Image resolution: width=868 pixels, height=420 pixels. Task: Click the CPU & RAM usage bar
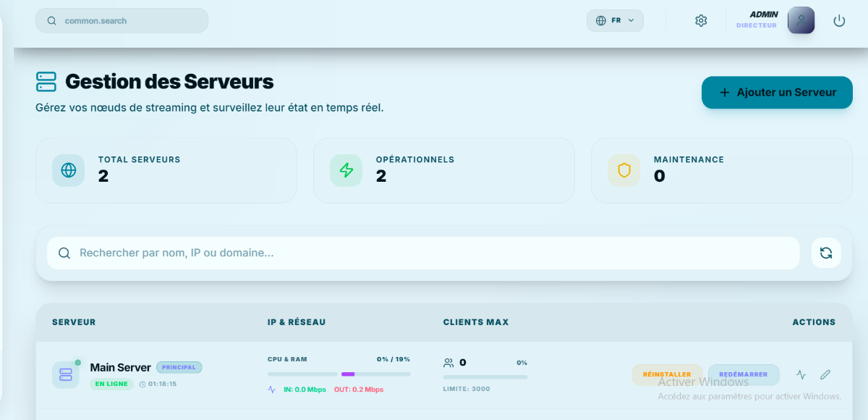[x=339, y=374]
